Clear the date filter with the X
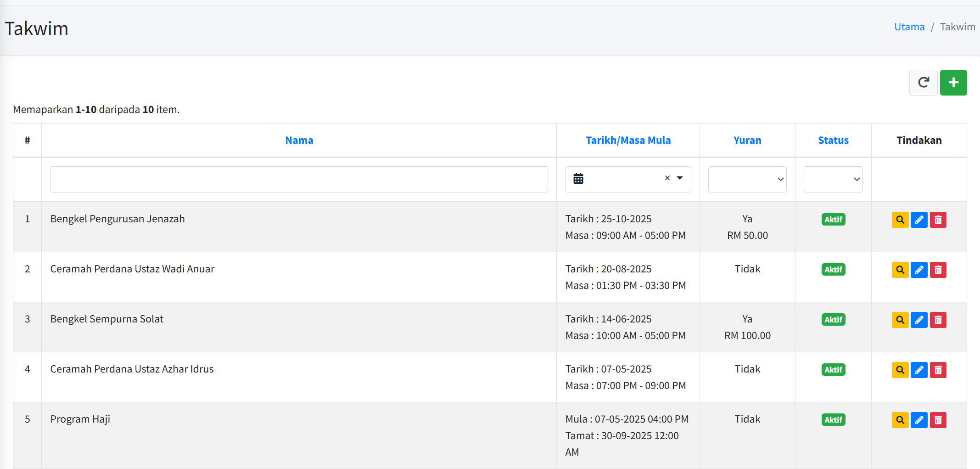The image size is (980, 469). [x=667, y=178]
